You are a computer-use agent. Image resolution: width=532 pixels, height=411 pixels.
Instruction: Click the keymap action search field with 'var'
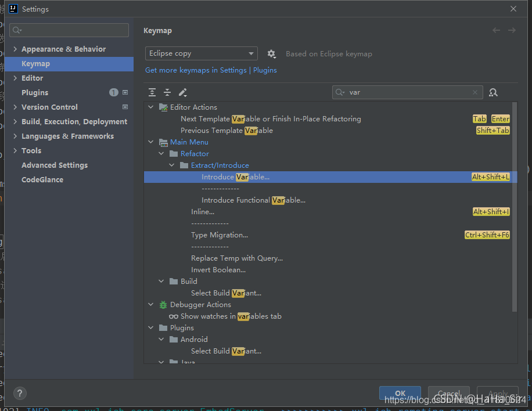coord(408,92)
